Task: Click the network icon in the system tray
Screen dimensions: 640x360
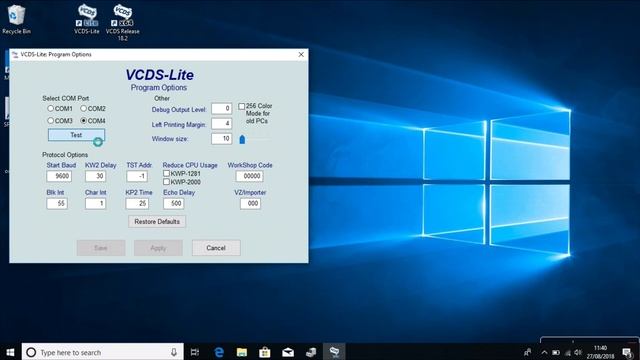Action: 567,352
